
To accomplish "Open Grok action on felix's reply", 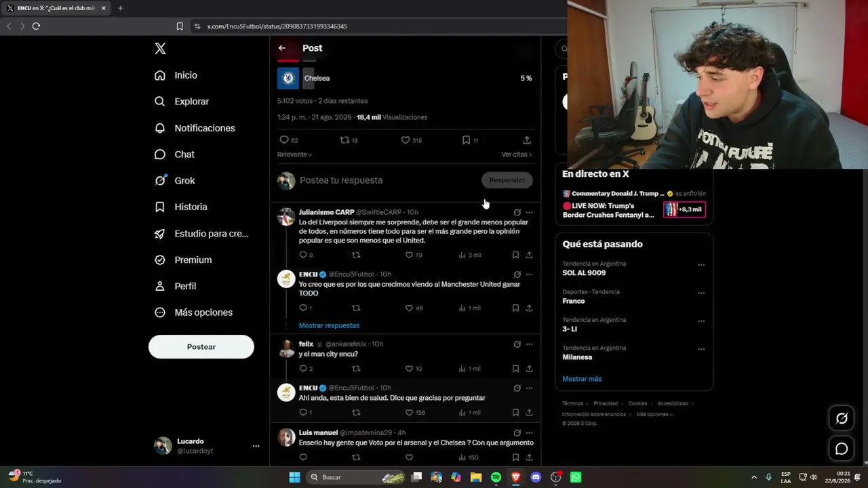I will point(517,344).
